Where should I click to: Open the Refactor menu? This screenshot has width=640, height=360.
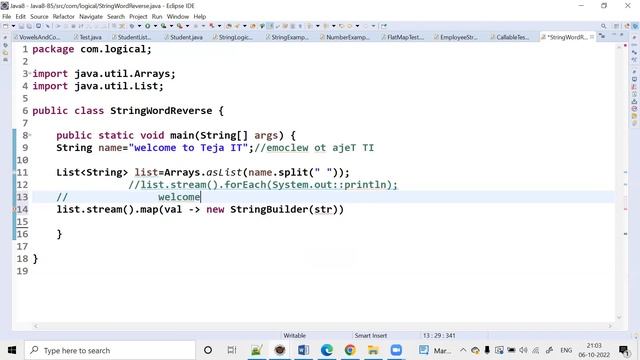point(64,17)
